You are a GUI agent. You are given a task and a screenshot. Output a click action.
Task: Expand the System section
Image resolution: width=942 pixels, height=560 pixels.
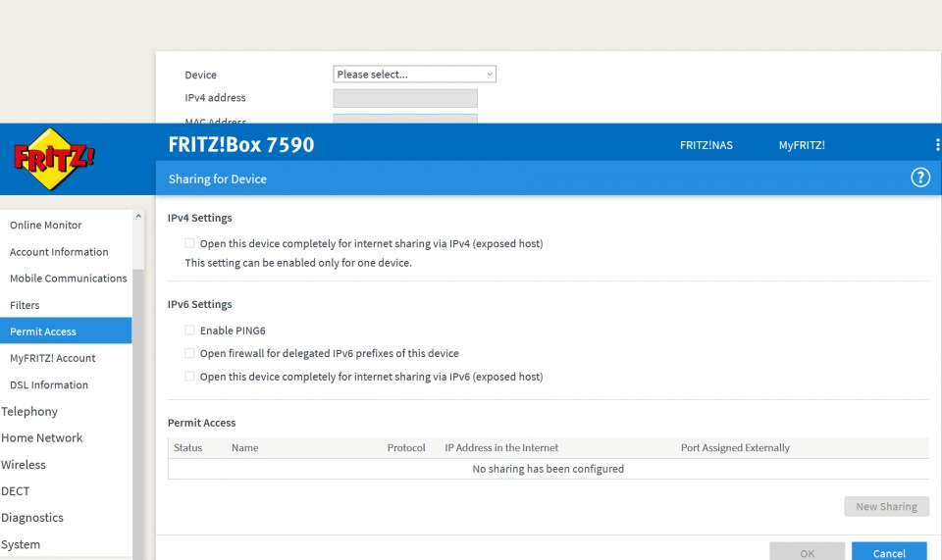coord(21,544)
